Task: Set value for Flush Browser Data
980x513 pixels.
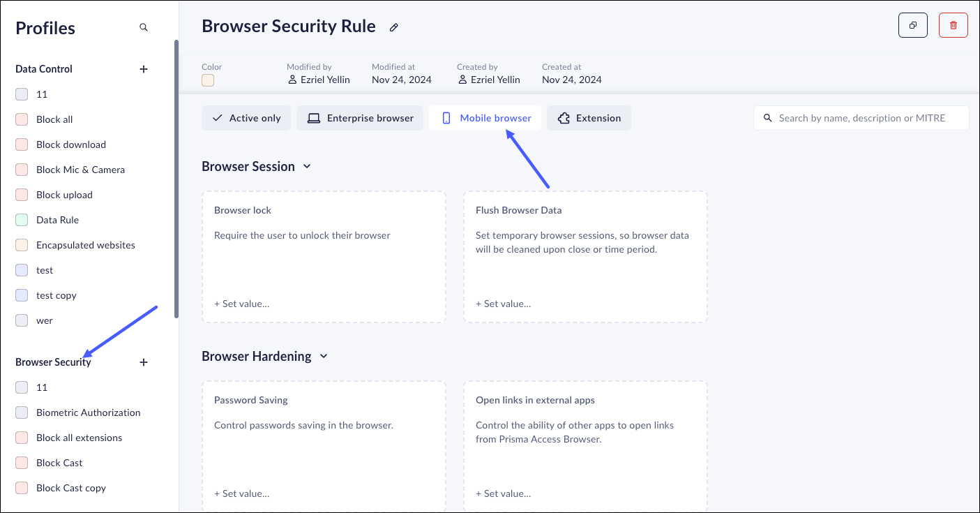Action: [503, 304]
